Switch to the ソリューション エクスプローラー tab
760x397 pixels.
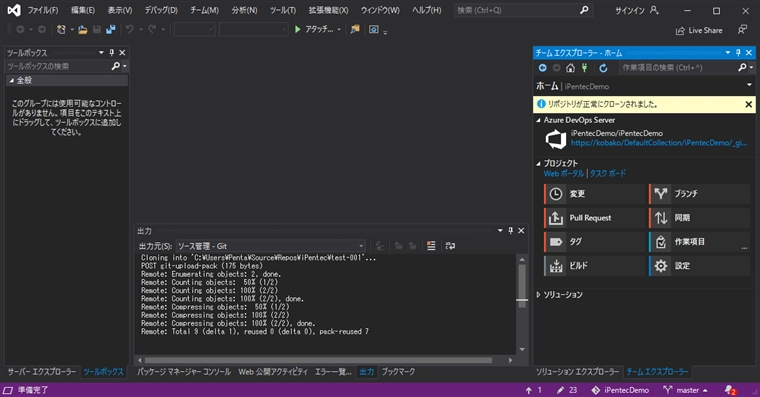[x=577, y=372]
